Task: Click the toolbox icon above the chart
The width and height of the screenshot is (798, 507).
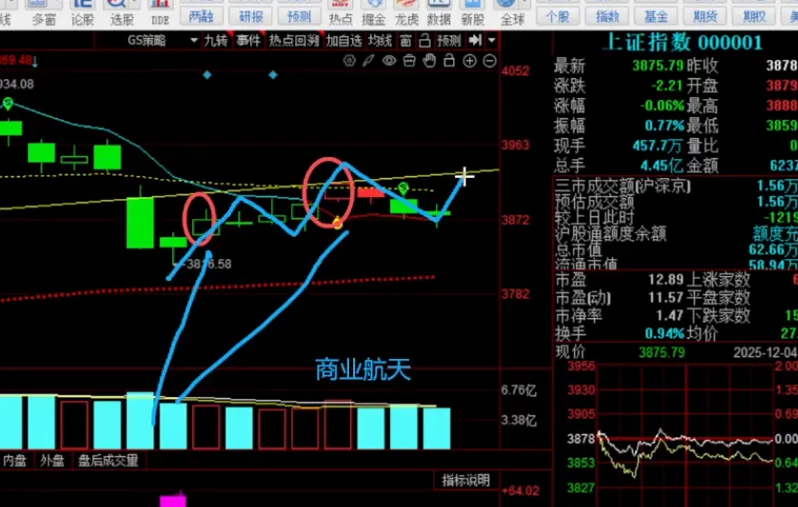Action: [409, 61]
